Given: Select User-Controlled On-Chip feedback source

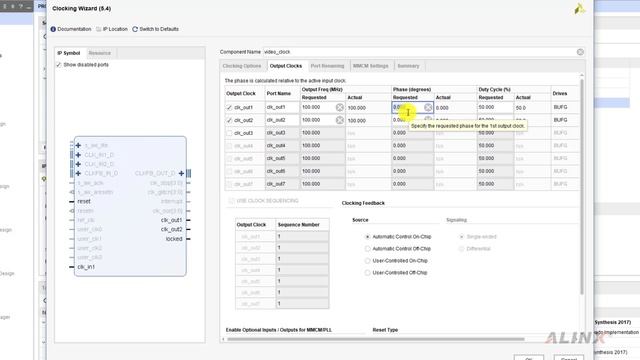Looking at the screenshot, I should point(367,261).
